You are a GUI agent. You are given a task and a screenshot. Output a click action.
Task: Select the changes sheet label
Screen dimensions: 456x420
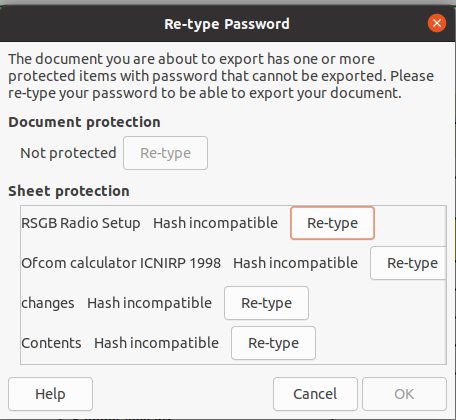pos(48,303)
